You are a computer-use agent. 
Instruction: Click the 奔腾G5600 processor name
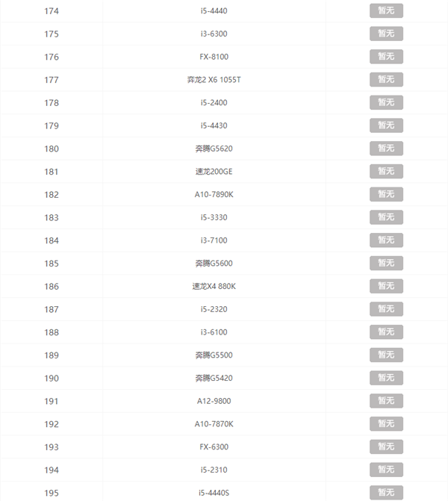(x=214, y=263)
